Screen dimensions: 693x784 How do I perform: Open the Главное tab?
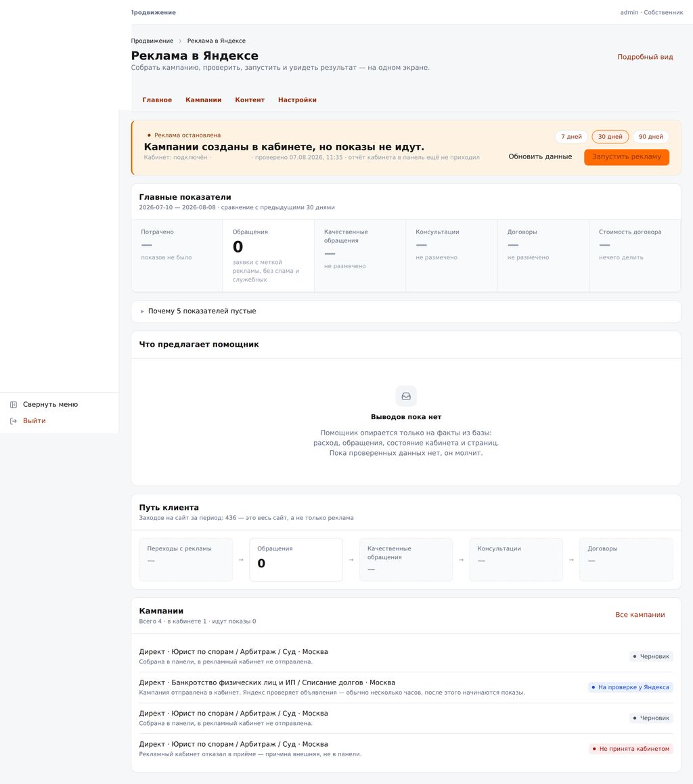tap(157, 100)
